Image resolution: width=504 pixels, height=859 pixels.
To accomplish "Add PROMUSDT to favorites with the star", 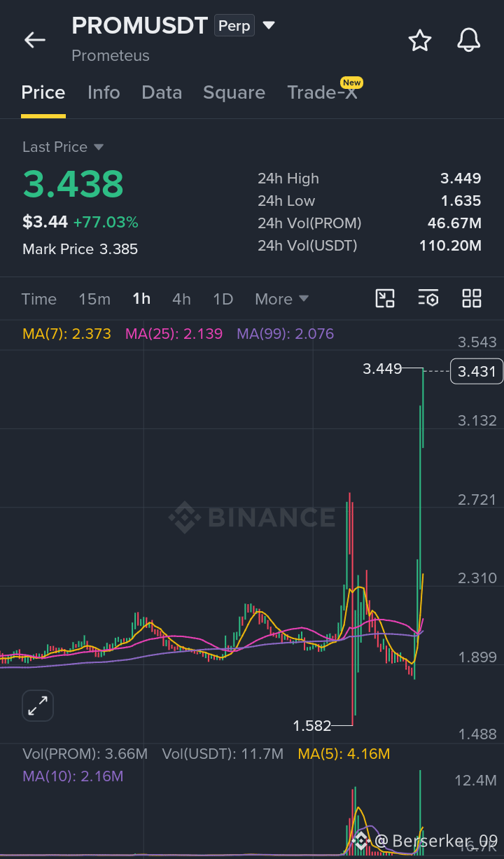I will point(420,40).
